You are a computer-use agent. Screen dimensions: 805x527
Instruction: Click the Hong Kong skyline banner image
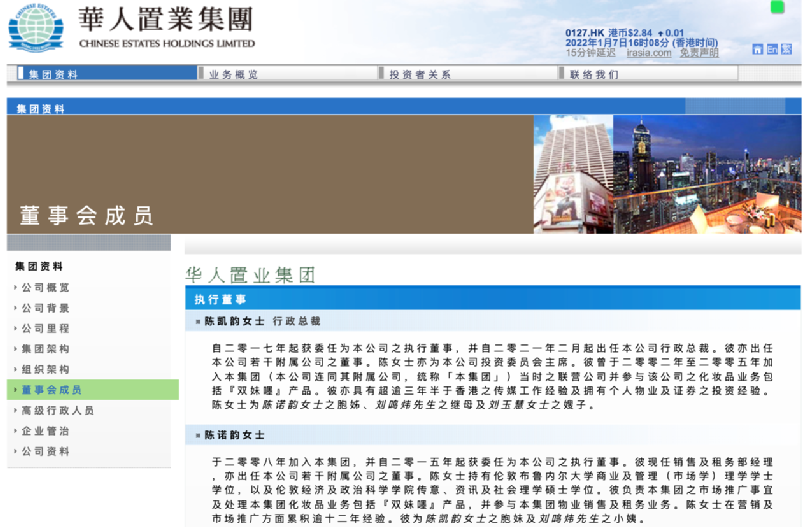point(666,173)
